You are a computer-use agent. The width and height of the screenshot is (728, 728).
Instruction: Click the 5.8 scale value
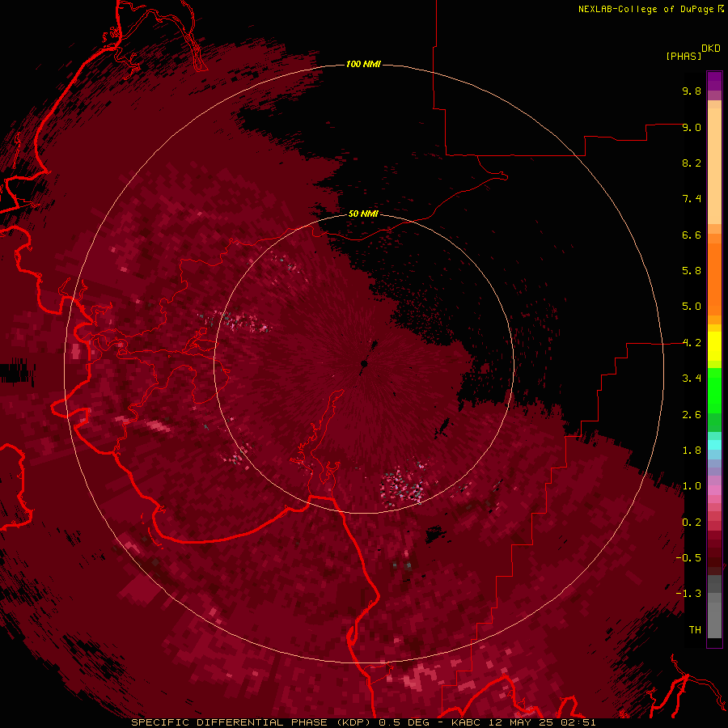[x=692, y=271]
